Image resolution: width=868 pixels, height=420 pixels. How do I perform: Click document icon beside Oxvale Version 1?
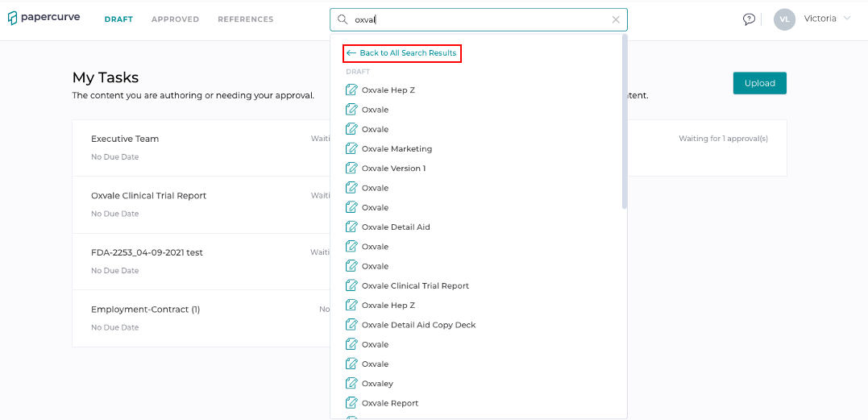351,168
